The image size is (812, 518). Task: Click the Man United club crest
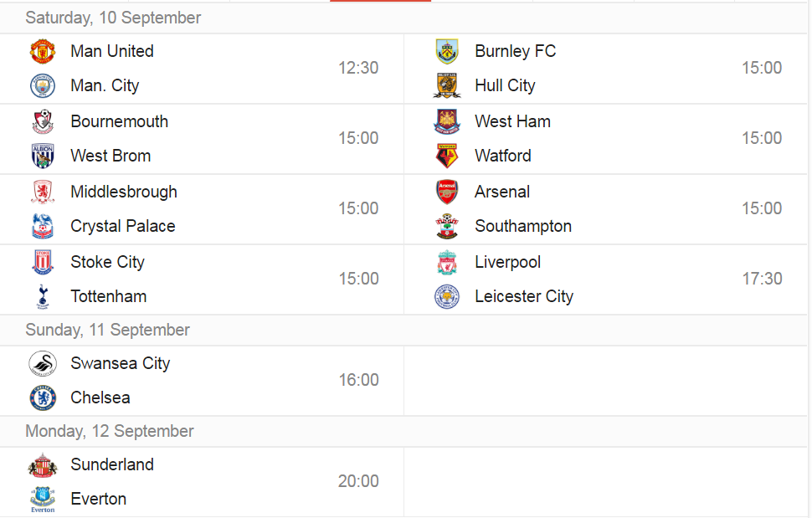(43, 51)
